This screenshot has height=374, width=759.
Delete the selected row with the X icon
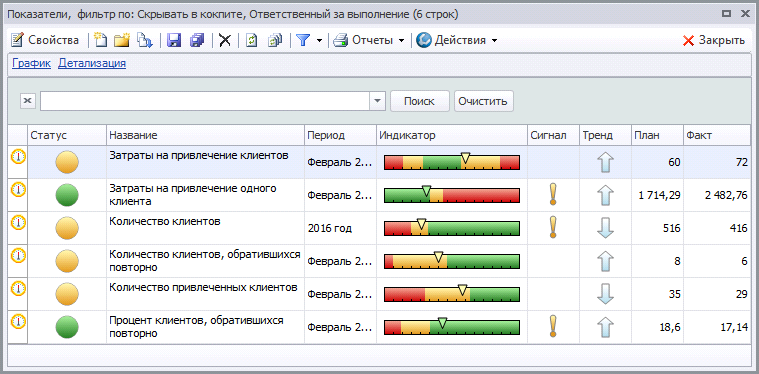click(225, 40)
